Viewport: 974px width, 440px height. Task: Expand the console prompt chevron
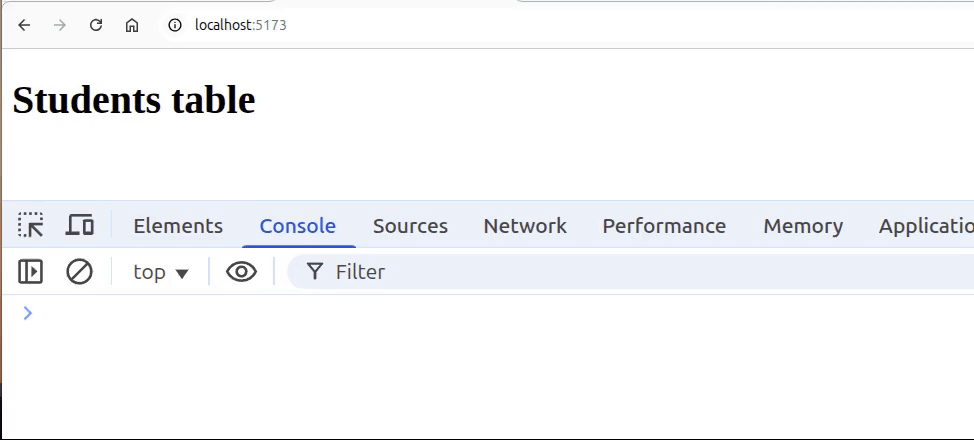(27, 313)
